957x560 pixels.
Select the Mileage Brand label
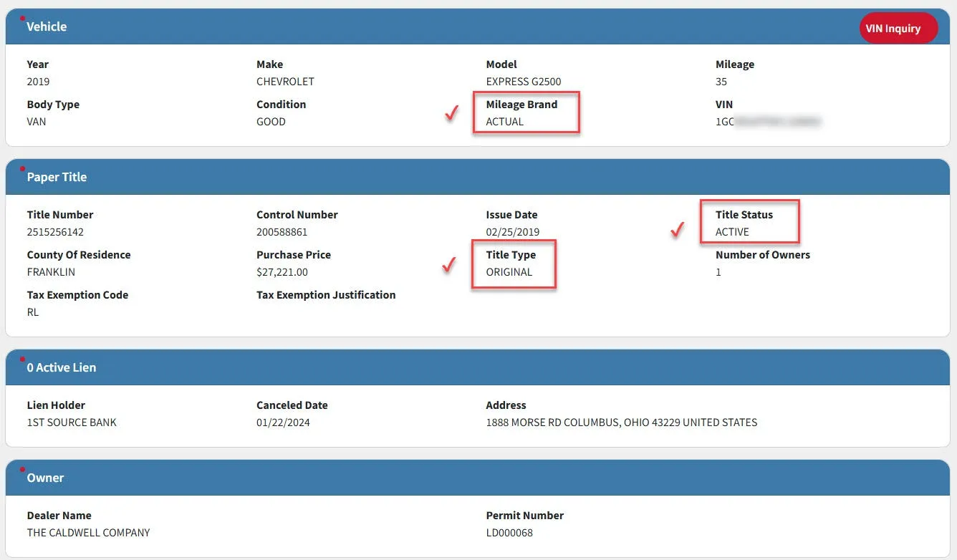click(521, 105)
